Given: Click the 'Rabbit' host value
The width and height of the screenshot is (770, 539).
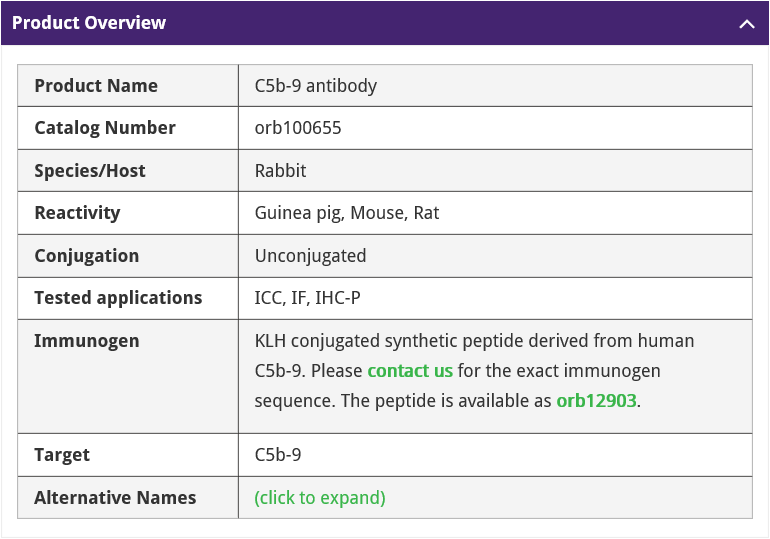Looking at the screenshot, I should pos(281,171).
